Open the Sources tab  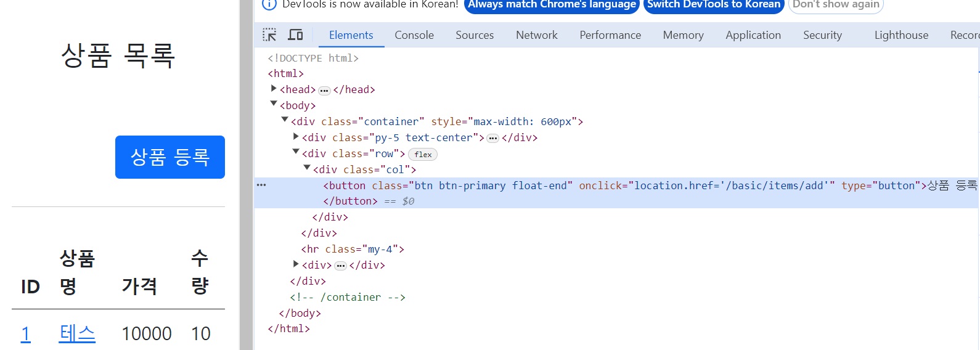pos(475,35)
